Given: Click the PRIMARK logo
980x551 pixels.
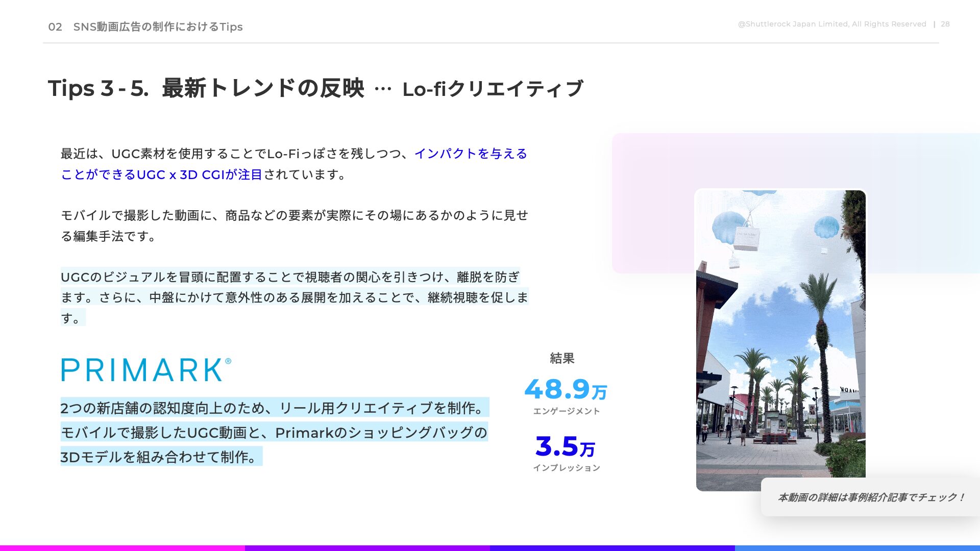Looking at the screenshot, I should point(146,369).
